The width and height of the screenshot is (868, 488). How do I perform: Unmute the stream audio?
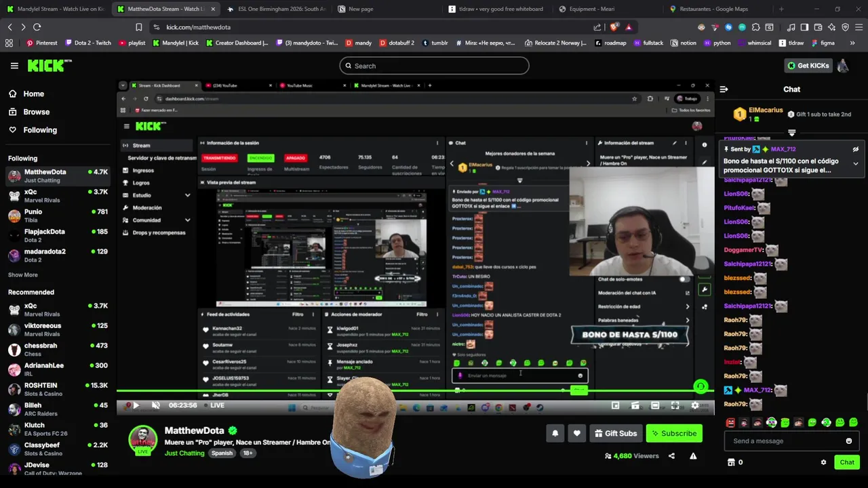click(155, 405)
